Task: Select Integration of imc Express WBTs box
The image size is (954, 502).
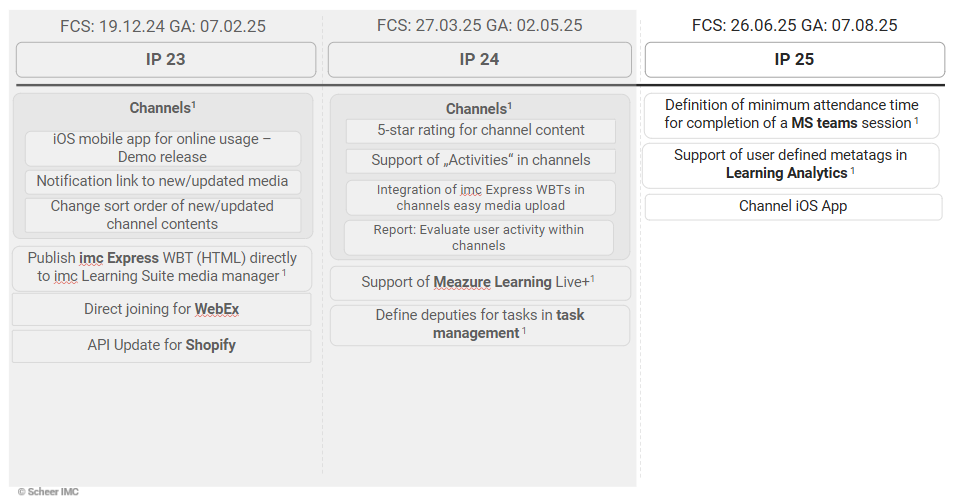Action: pos(480,198)
